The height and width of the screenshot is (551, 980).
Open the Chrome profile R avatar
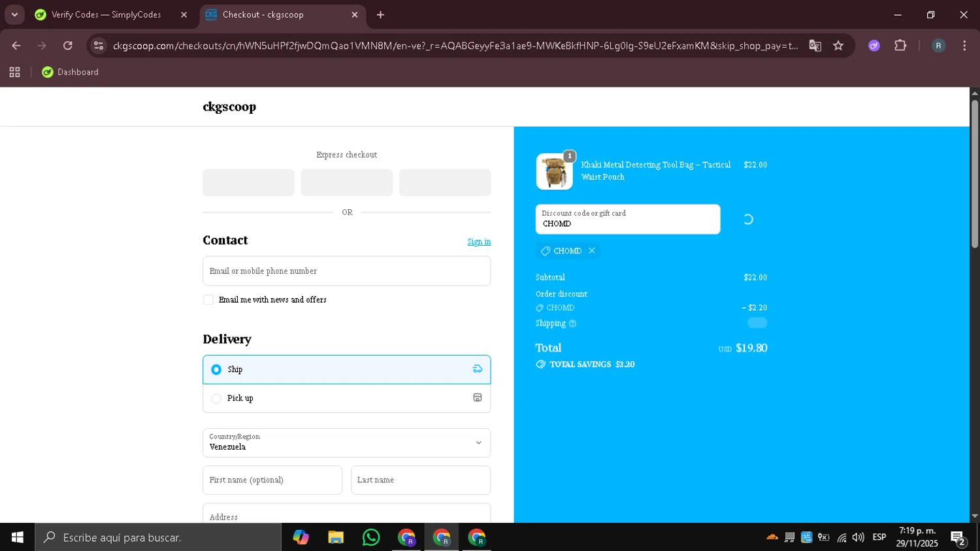[x=938, y=46]
